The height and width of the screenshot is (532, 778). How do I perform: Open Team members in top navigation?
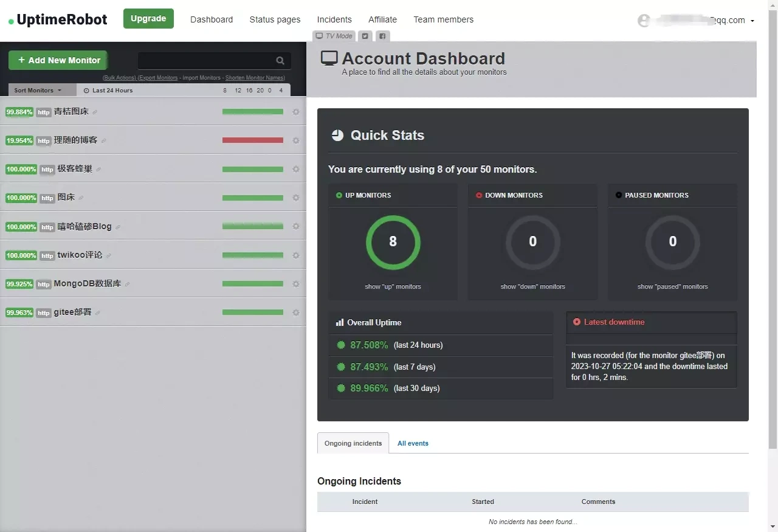(443, 19)
